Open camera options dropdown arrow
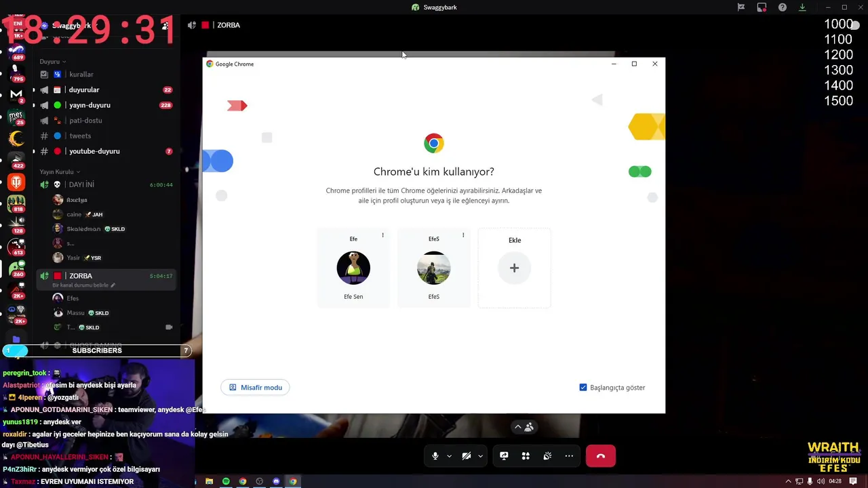This screenshot has height=488, width=868. [x=480, y=456]
